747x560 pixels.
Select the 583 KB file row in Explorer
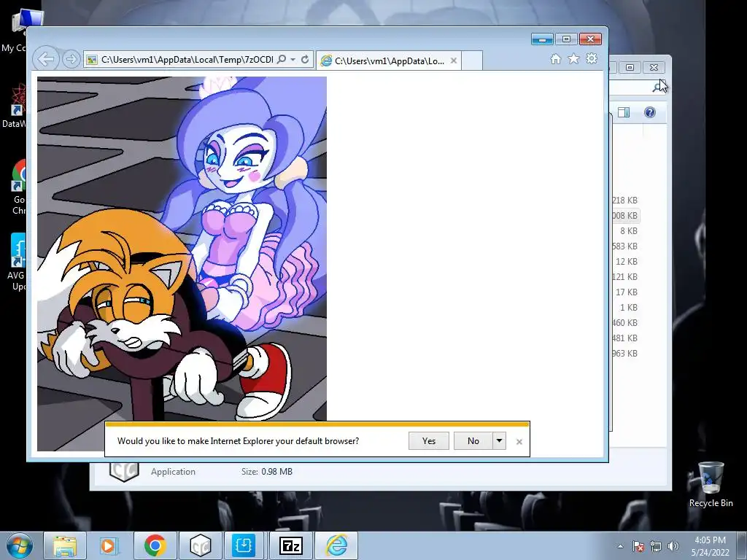tap(624, 246)
